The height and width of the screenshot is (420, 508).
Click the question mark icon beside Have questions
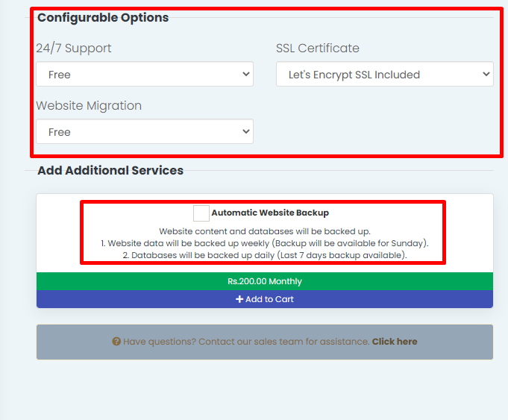pyautogui.click(x=116, y=342)
